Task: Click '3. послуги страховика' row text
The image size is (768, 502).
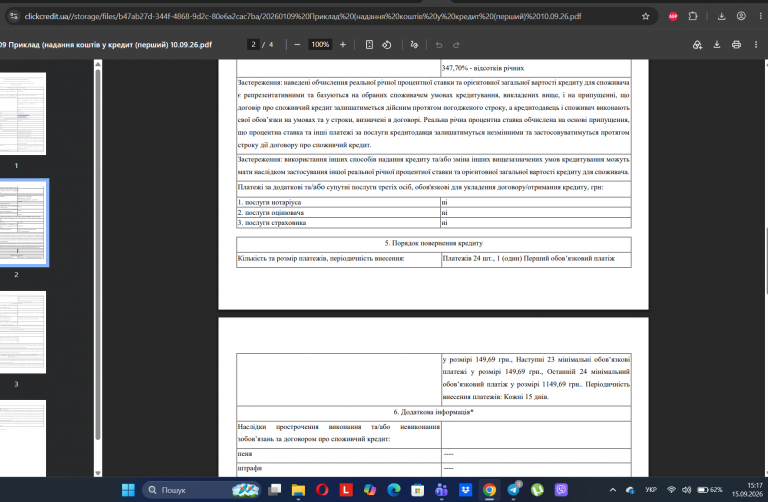Action: [x=272, y=222]
